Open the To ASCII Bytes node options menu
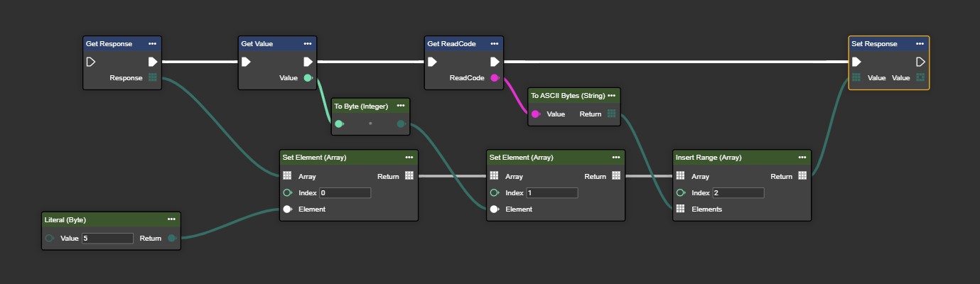 point(612,95)
